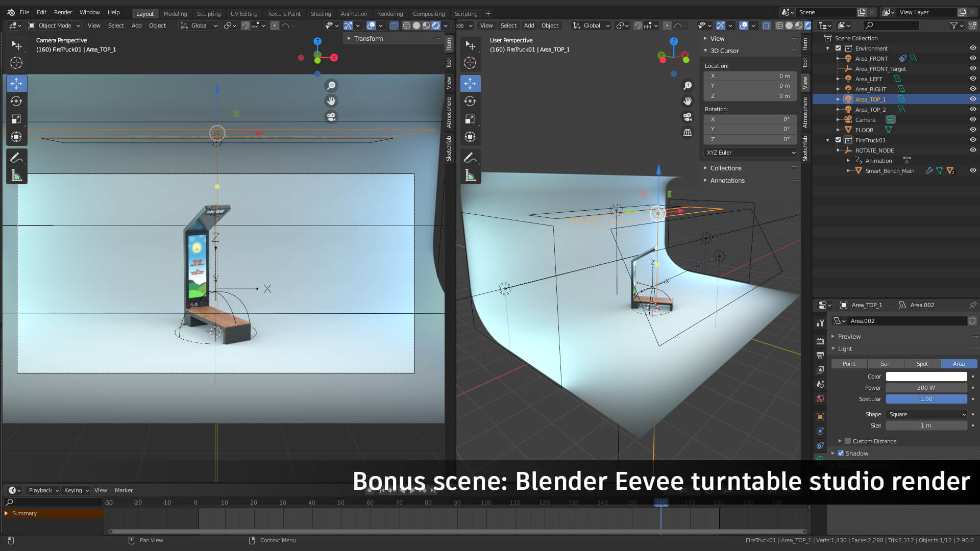
Task: Open the Render properties tab icon
Action: (x=820, y=341)
